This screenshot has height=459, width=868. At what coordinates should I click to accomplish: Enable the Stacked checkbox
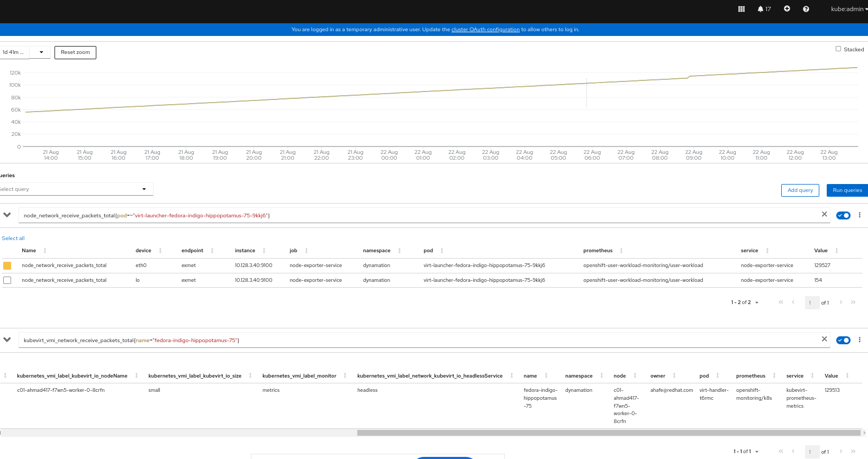coord(838,49)
